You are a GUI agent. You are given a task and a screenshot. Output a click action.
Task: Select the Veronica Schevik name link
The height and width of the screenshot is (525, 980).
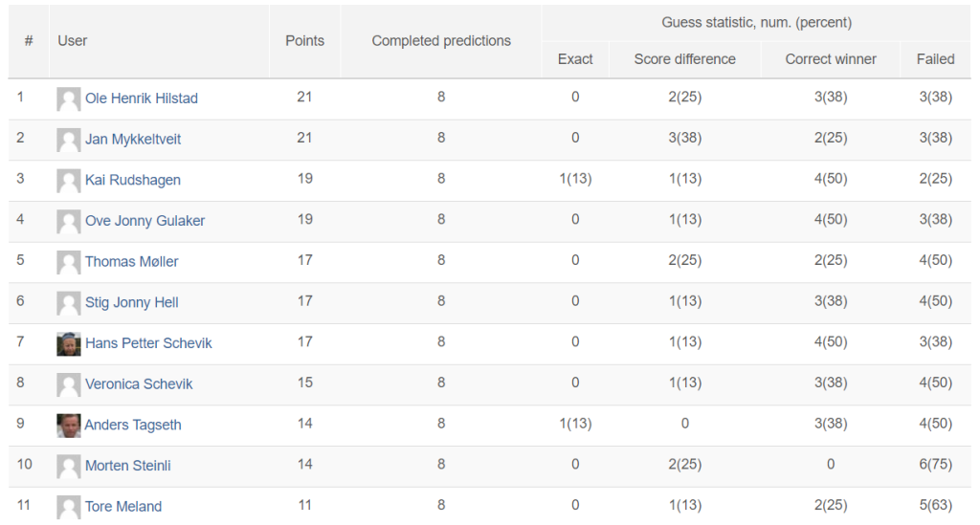[139, 383]
